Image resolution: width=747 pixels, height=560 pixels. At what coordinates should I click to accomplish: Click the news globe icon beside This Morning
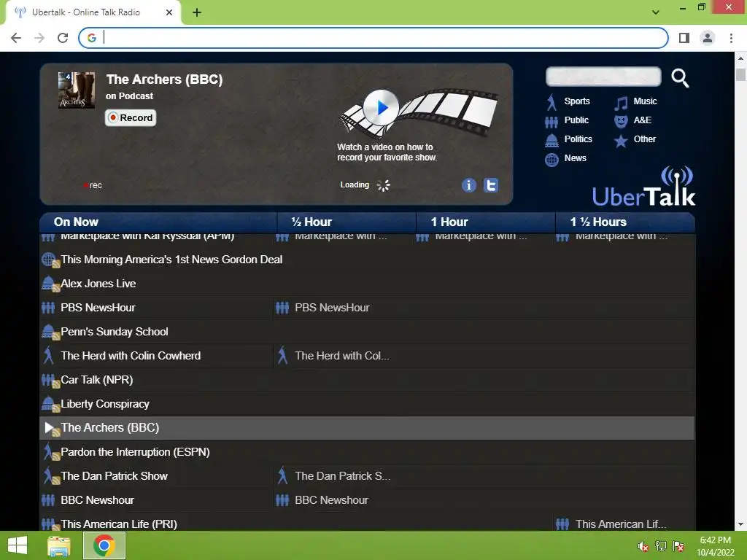[50, 260]
